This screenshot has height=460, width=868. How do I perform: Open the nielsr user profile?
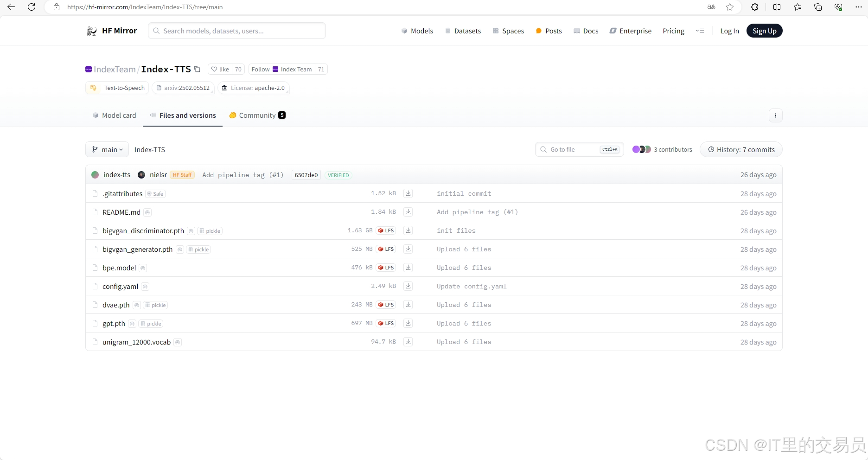(158, 175)
